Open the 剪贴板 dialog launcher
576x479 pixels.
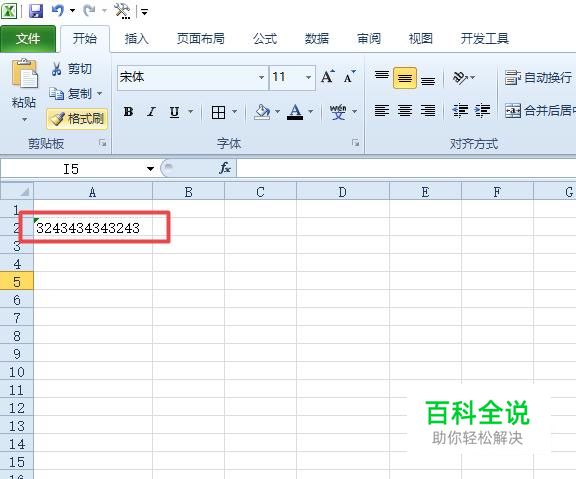pos(102,143)
